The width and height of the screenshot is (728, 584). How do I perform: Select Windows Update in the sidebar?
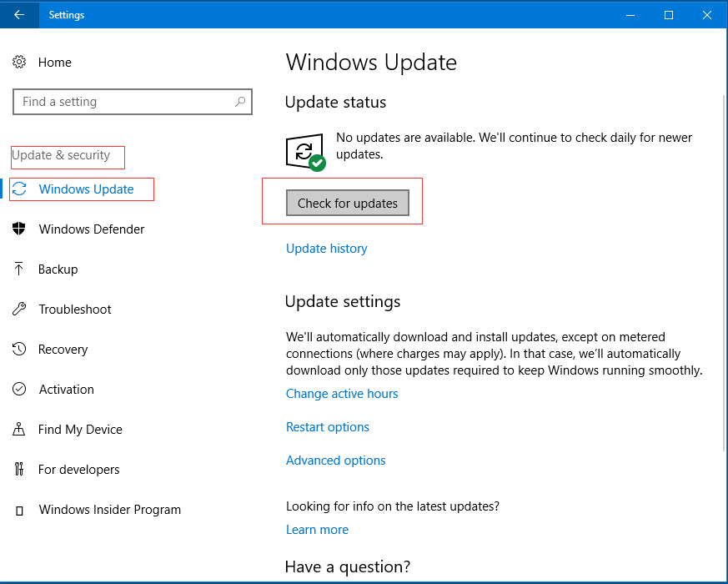[x=87, y=189]
